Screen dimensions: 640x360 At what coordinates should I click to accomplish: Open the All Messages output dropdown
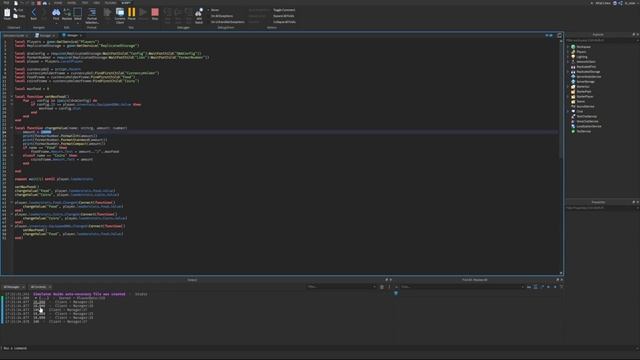14,287
